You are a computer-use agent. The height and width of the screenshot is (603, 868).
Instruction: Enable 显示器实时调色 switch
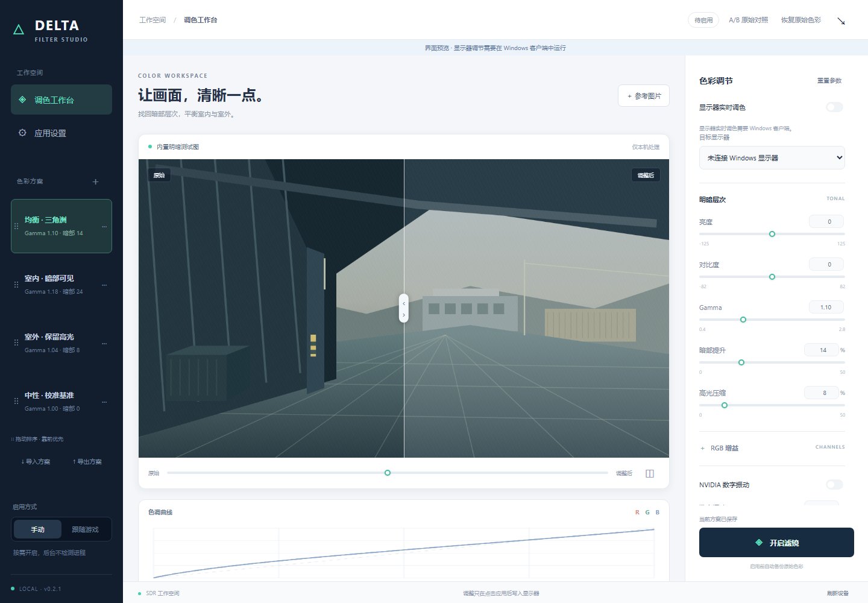[x=835, y=107]
